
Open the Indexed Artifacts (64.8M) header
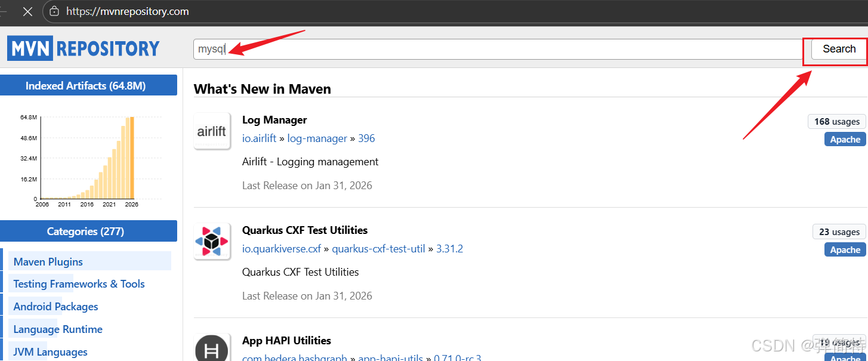click(88, 86)
